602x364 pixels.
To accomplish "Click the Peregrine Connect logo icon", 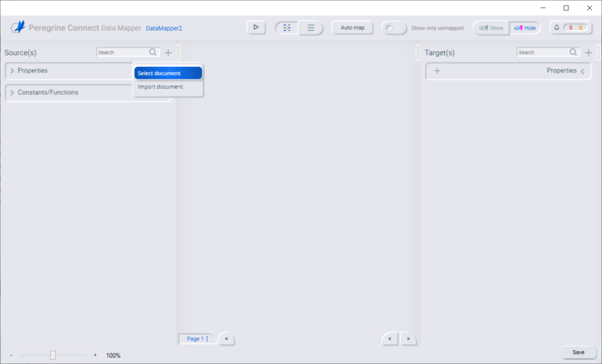I will [x=18, y=26].
